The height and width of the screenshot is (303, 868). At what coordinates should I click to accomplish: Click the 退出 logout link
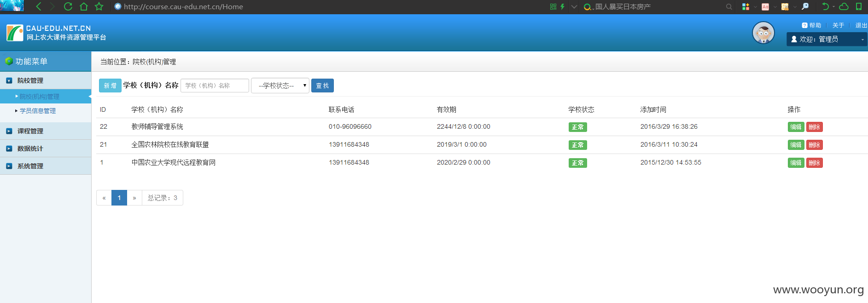(861, 25)
